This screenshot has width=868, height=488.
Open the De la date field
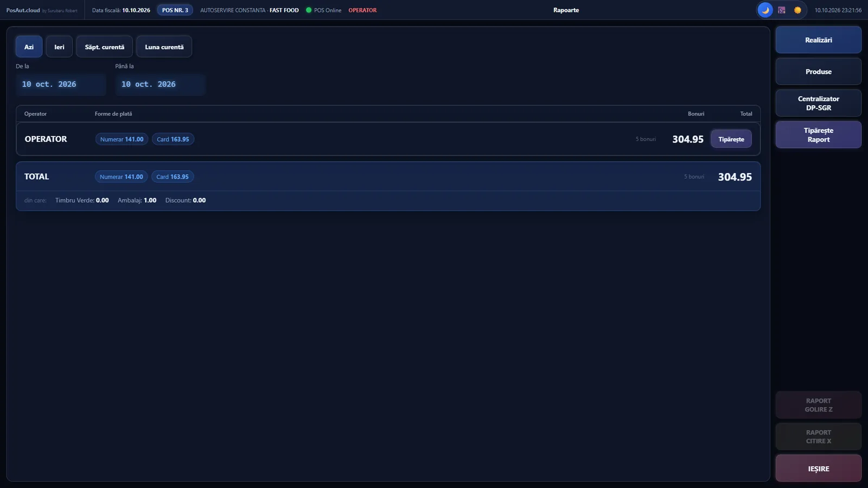[61, 85]
